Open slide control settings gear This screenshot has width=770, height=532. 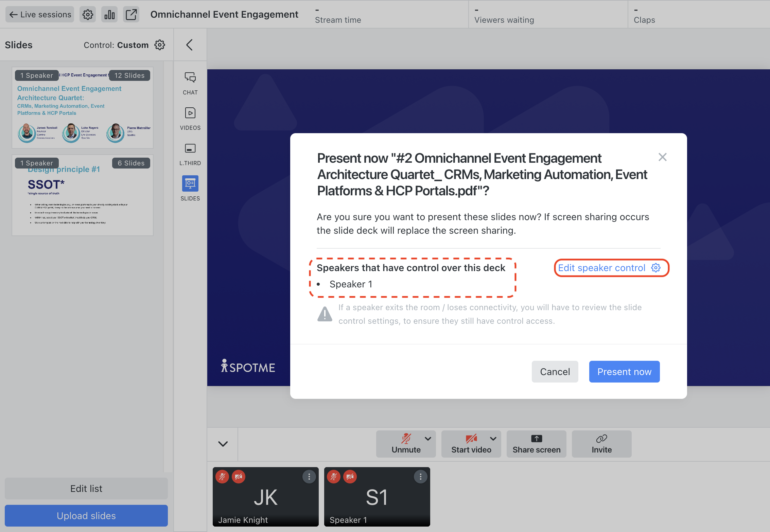click(x=160, y=45)
